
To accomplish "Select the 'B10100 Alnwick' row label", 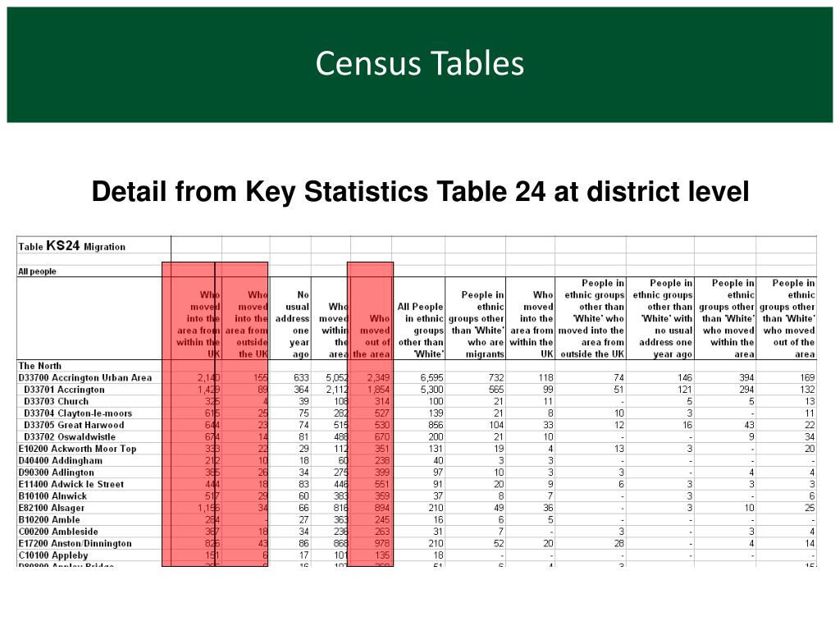I will [52, 496].
